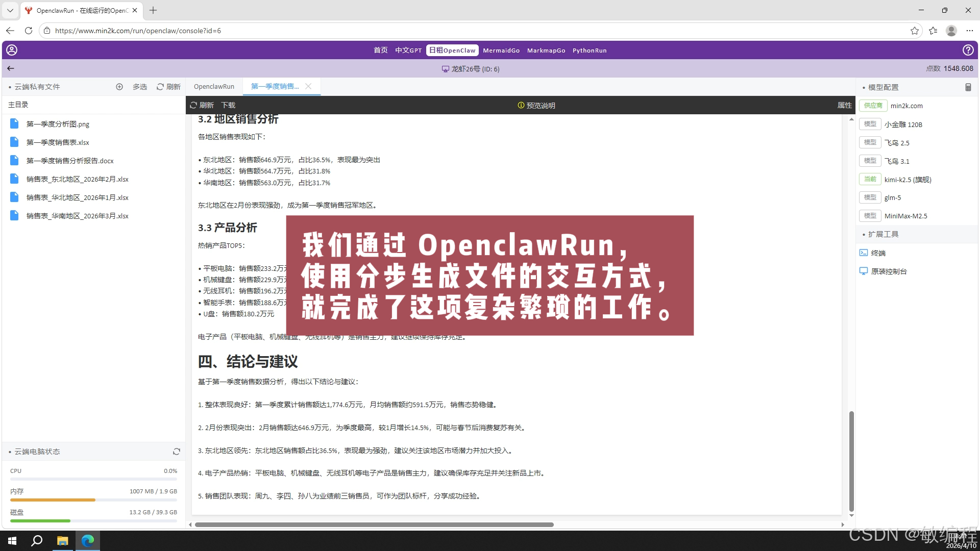Switch to the OpenclawRun tab
Image resolution: width=980 pixels, height=551 pixels.
(x=214, y=87)
